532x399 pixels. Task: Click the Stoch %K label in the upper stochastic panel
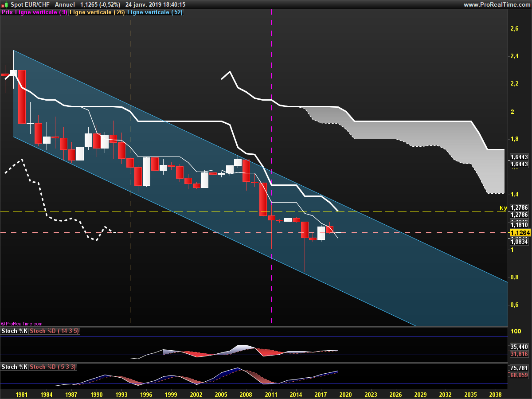coord(14,331)
